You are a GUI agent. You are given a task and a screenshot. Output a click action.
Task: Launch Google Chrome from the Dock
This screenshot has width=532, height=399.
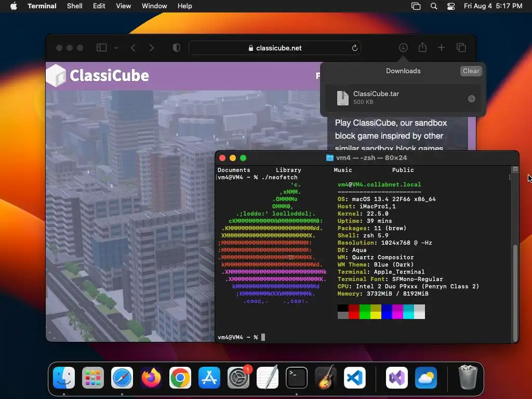pos(180,378)
